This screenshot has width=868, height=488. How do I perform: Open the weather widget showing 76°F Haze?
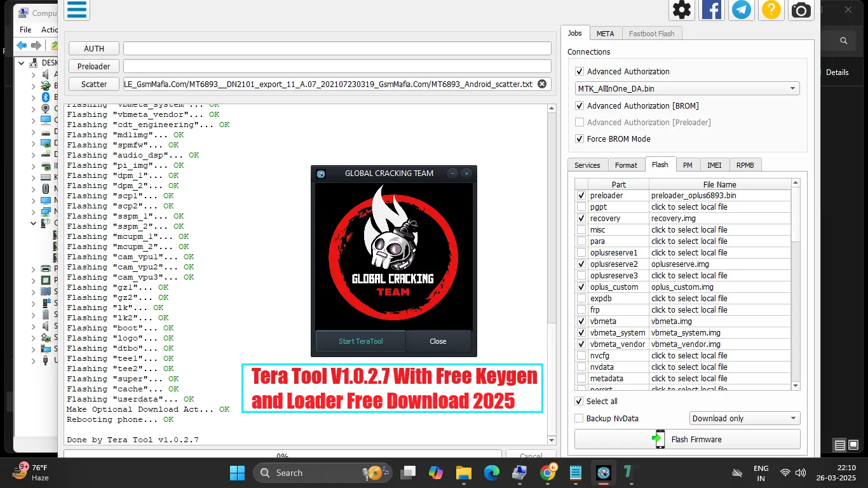click(x=31, y=473)
